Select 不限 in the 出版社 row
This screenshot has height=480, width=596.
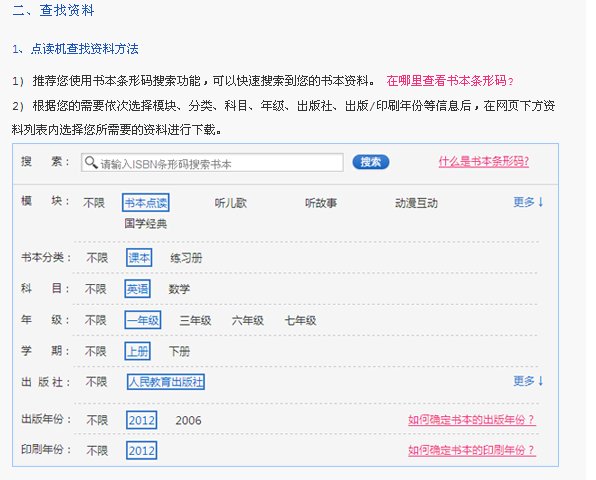(x=96, y=382)
